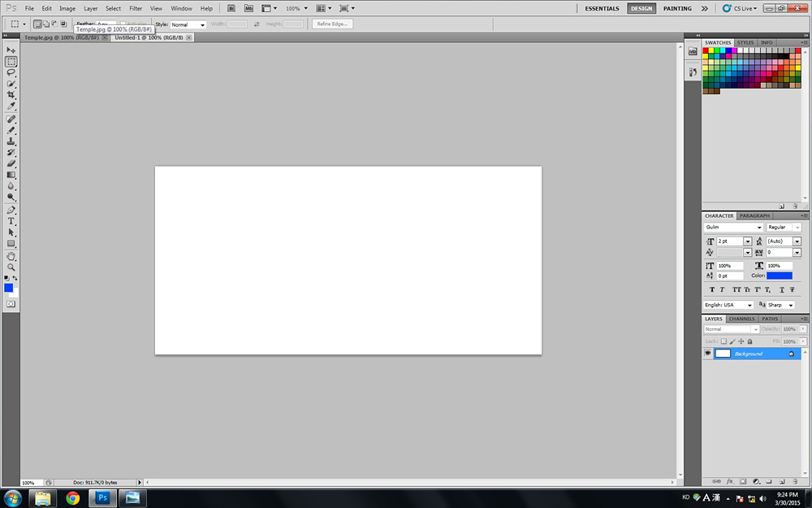Click the CS Live button
This screenshot has width=812, height=508.
click(x=740, y=8)
